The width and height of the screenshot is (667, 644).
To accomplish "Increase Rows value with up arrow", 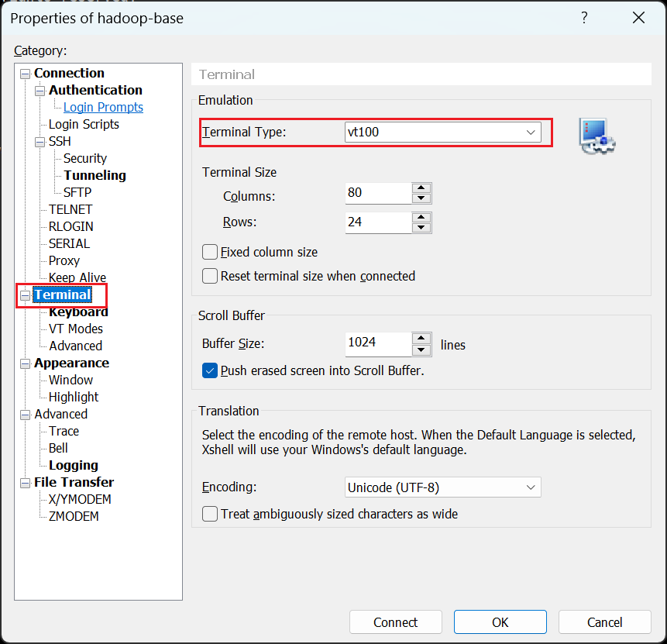I will [421, 217].
